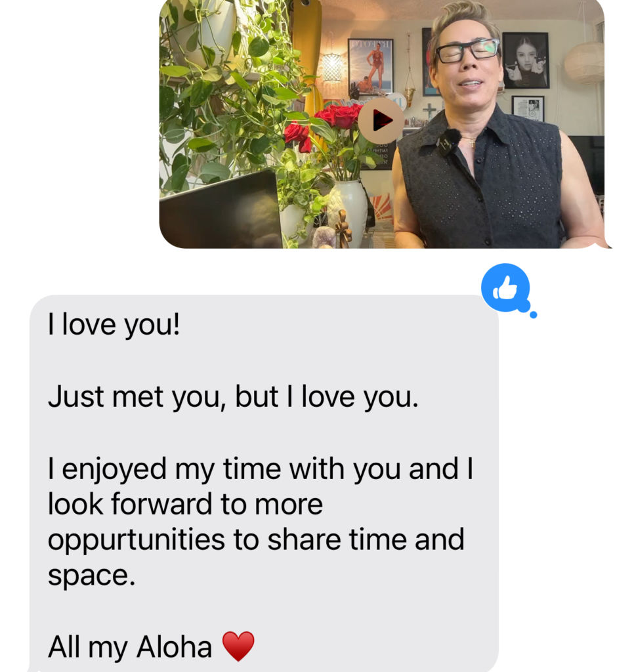Click the "look forward to more" line
The image size is (634, 672).
click(x=185, y=504)
